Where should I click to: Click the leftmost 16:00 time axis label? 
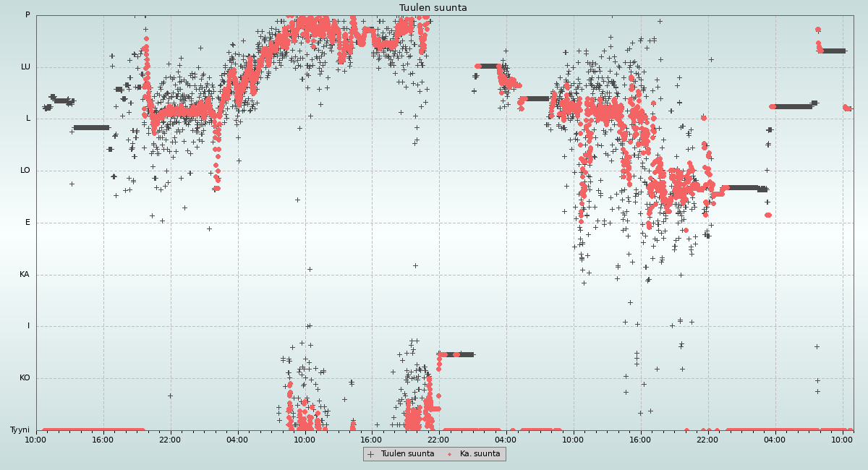coord(103,440)
